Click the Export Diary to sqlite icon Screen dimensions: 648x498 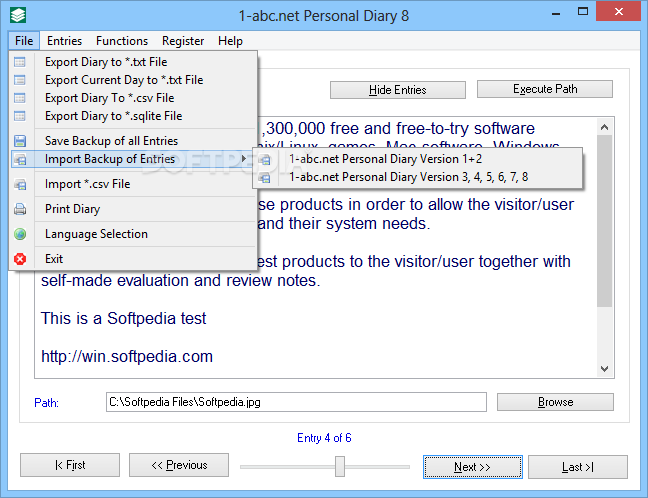pyautogui.click(x=20, y=116)
